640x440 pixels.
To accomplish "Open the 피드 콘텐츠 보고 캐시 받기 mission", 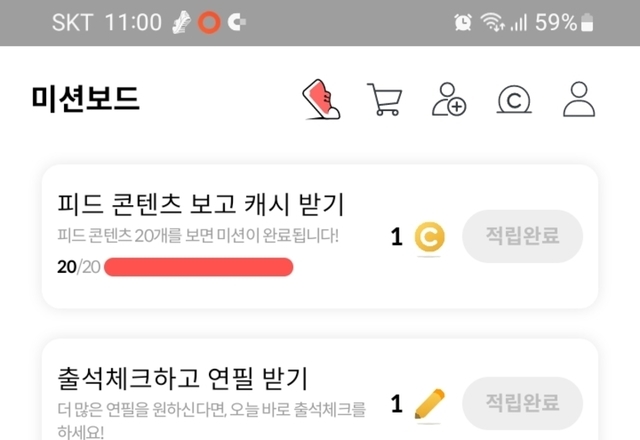I will point(201,205).
